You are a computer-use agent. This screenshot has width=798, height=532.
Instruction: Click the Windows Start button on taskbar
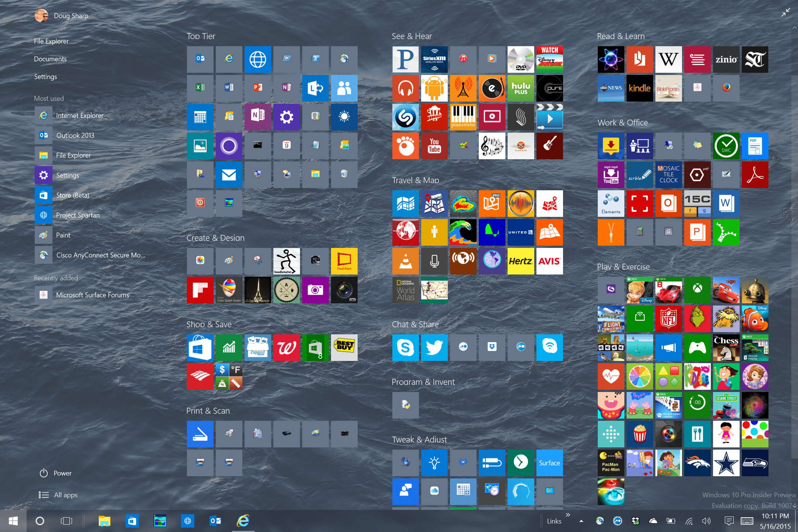[x=13, y=521]
